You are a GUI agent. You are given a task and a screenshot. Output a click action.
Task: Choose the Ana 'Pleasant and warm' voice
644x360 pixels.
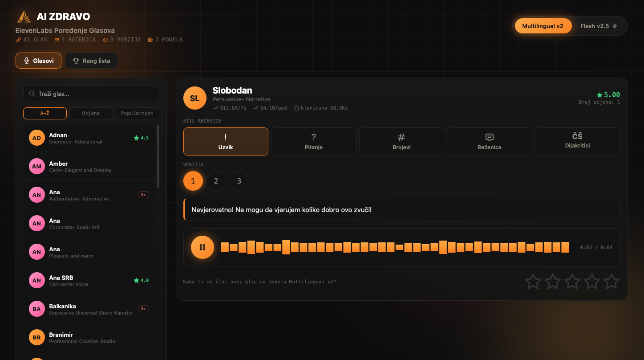(89, 252)
